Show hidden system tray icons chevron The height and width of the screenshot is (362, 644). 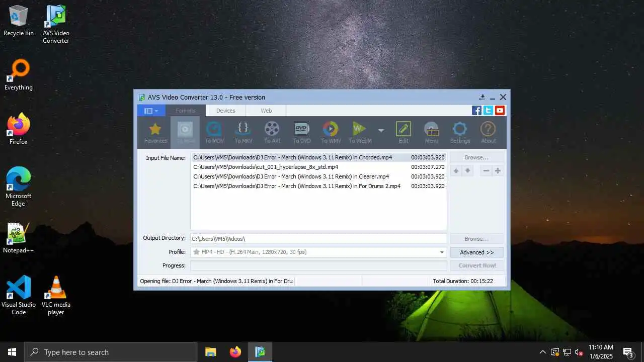click(542, 352)
